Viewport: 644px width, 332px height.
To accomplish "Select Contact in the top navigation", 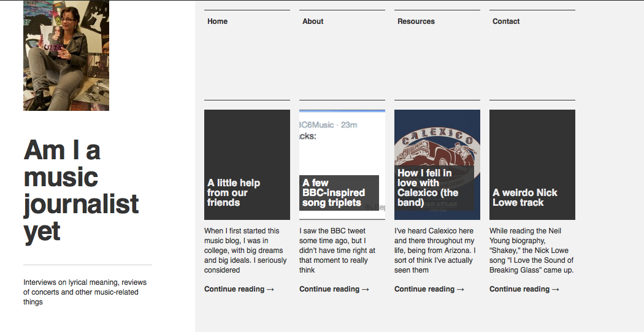I will coord(506,21).
